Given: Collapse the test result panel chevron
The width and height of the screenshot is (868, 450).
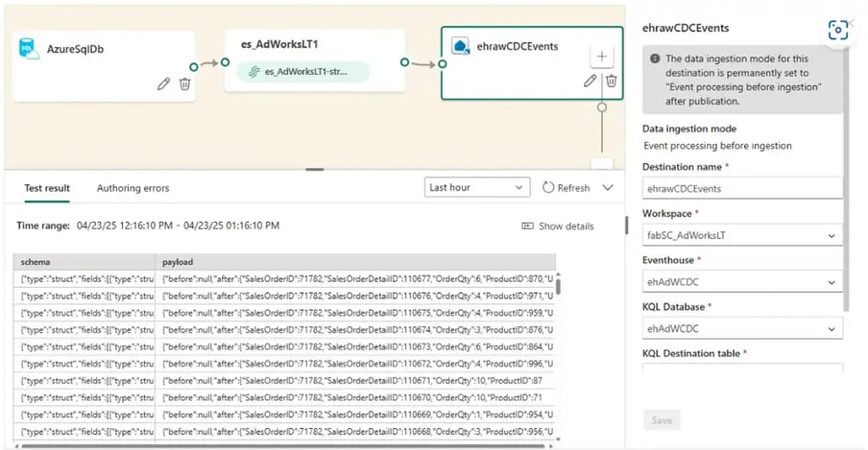Looking at the screenshot, I should [608, 188].
